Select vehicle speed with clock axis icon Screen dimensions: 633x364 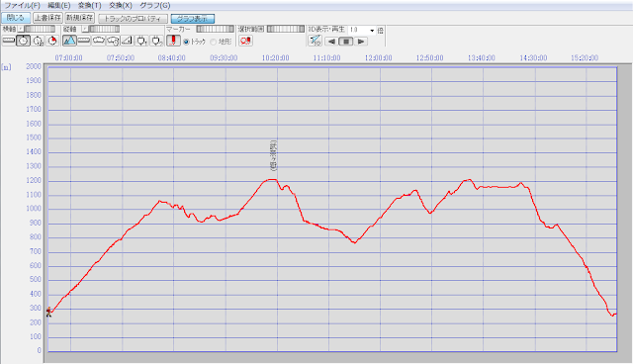(113, 41)
